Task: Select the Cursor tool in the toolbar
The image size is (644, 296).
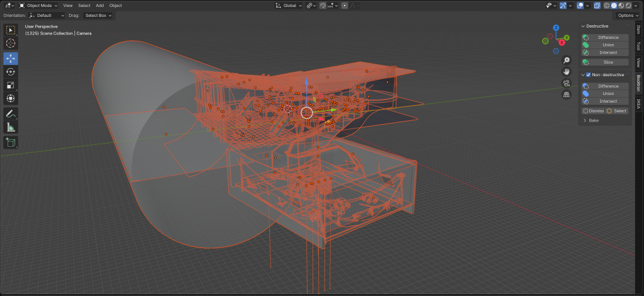Action: click(x=11, y=43)
